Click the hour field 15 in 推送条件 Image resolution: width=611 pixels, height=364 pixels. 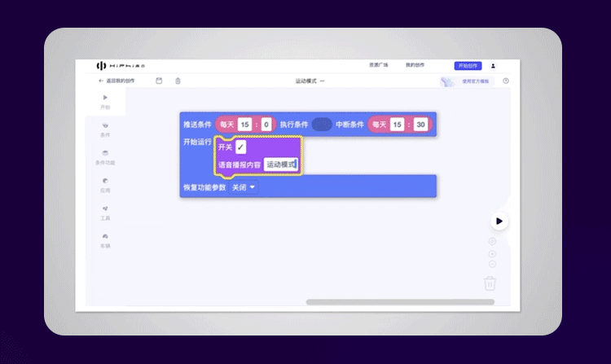pos(244,125)
